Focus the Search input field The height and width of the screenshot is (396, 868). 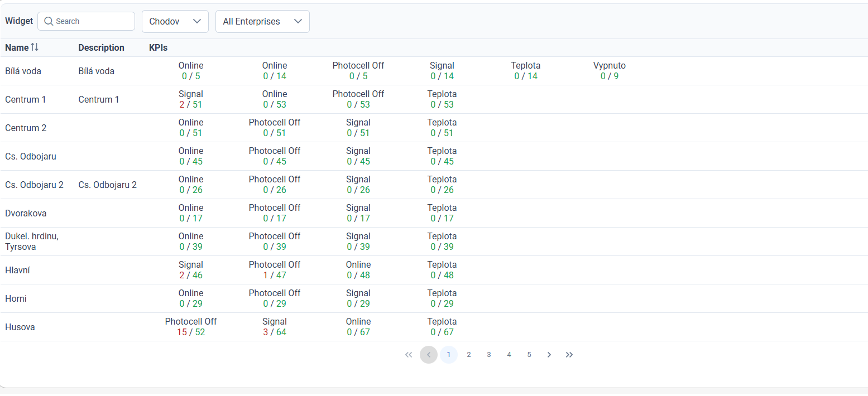point(86,21)
